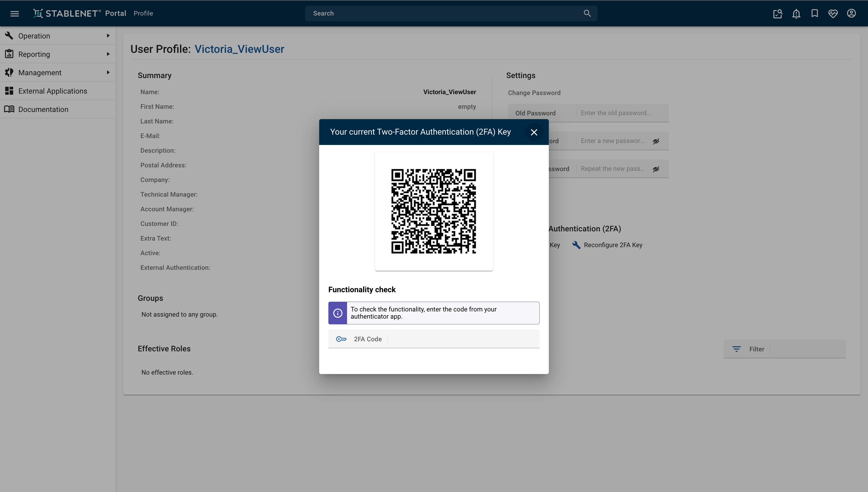The width and height of the screenshot is (868, 492).
Task: Click the Reconfigure 2FA Key wrench icon
Action: (x=576, y=245)
